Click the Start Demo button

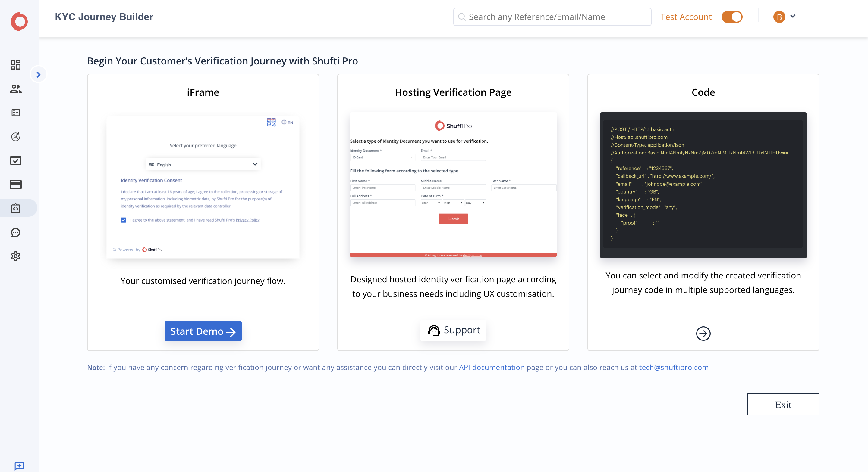(x=203, y=331)
